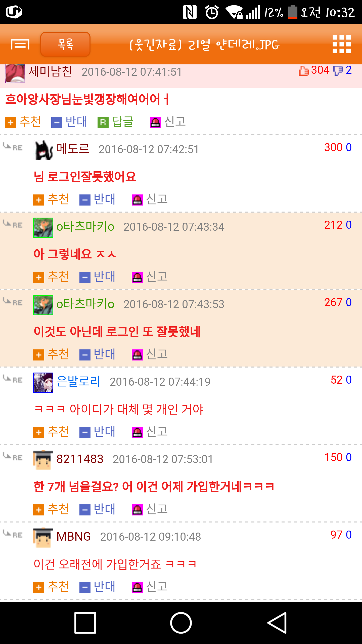Report 세미남친's comment with 신고 icon
This screenshot has height=644, width=362.
(155, 123)
